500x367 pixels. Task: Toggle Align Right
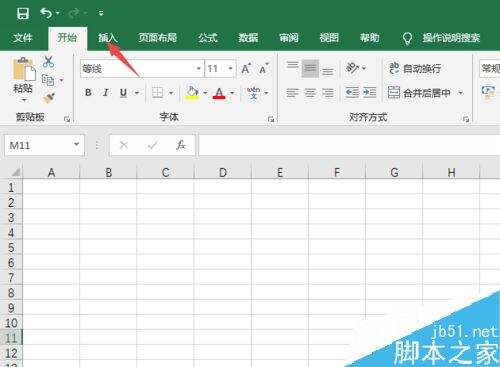(x=328, y=93)
